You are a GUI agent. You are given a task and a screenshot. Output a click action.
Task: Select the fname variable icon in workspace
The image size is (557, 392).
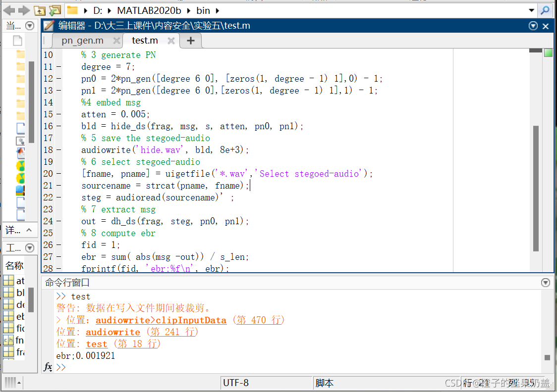pos(8,340)
